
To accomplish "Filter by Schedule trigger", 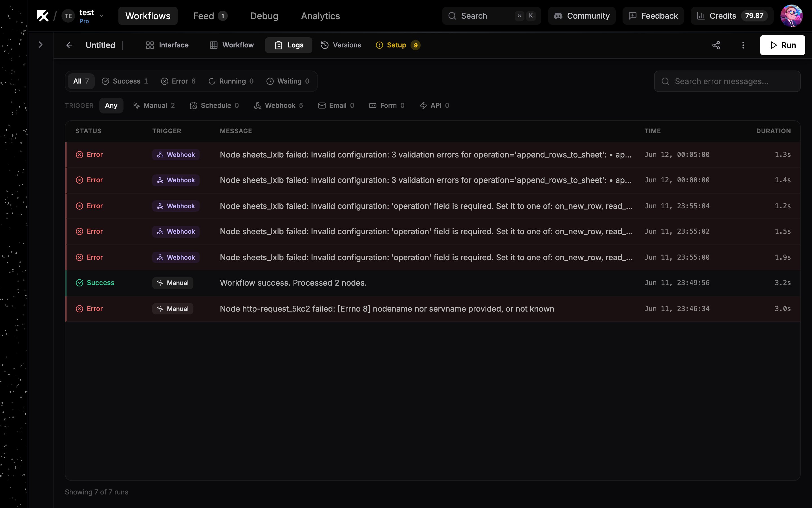I will 214,106.
